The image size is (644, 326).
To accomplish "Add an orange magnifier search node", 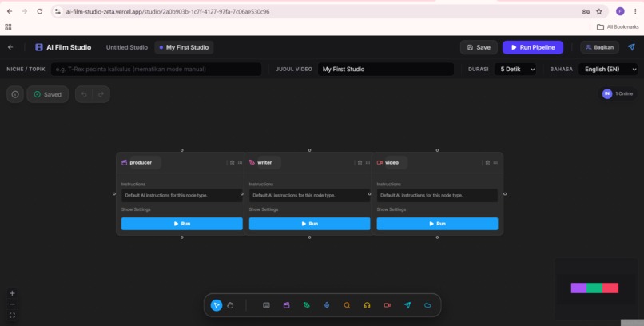I will [x=347, y=305].
